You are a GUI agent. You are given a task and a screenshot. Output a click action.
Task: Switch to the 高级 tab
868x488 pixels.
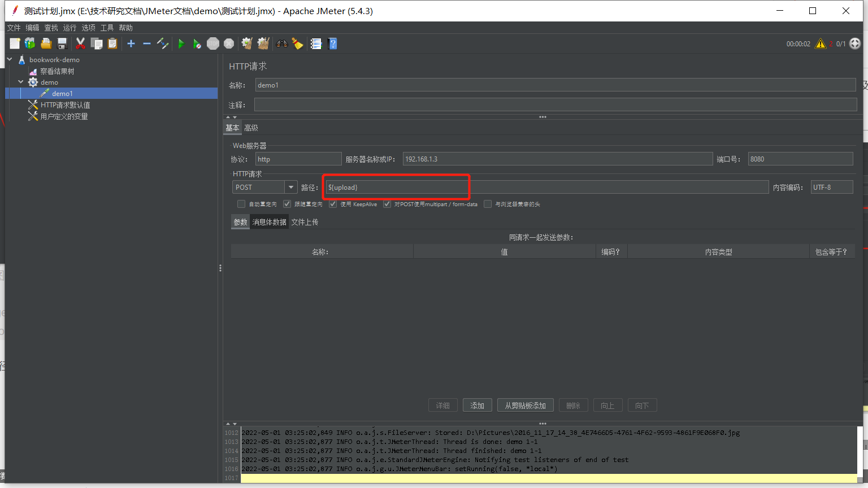pyautogui.click(x=251, y=128)
